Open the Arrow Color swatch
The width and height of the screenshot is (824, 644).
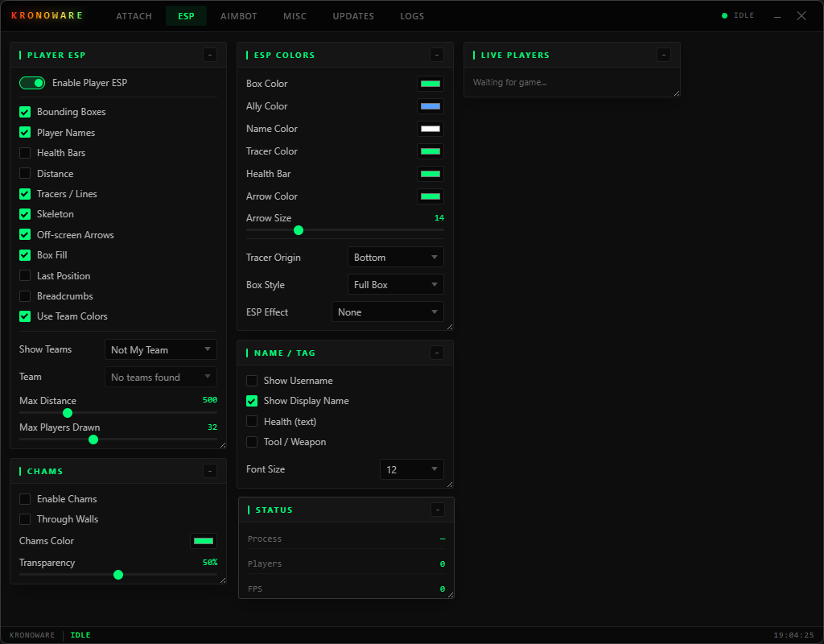click(431, 196)
